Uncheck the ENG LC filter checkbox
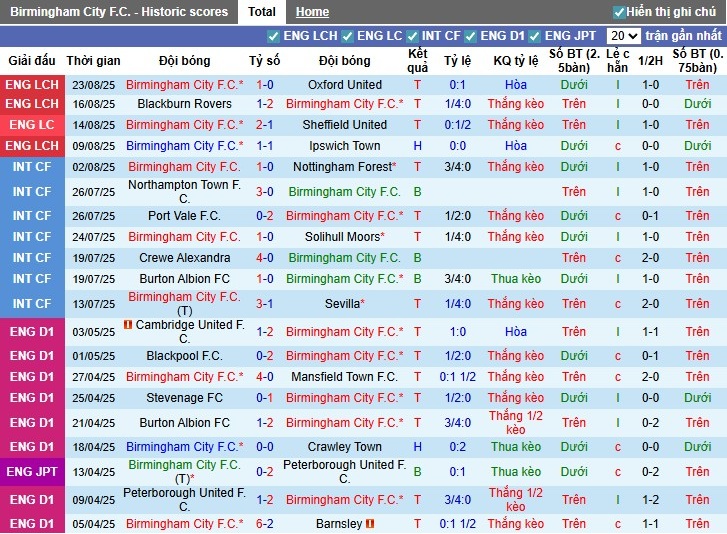 click(347, 36)
